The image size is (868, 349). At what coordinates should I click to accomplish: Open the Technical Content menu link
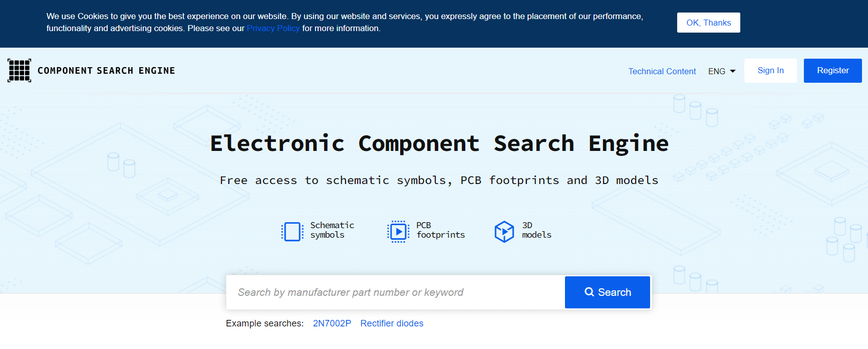(x=662, y=71)
